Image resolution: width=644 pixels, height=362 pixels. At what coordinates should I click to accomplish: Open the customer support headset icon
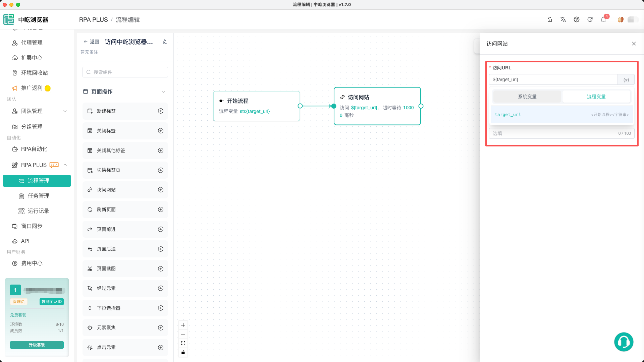coord(624,342)
